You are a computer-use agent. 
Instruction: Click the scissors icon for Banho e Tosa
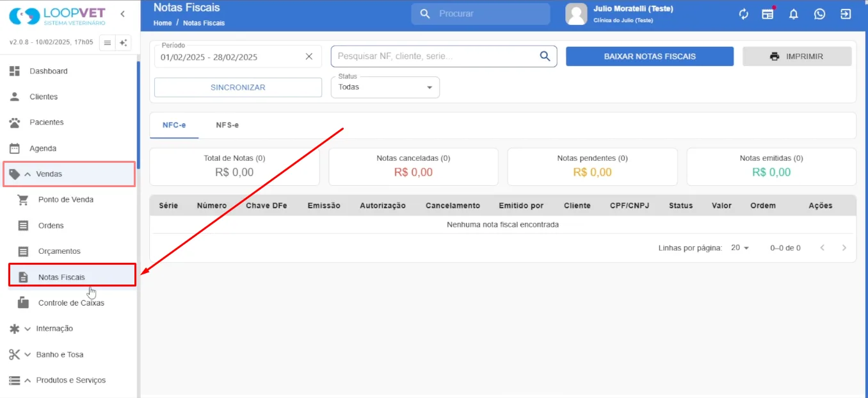pyautogui.click(x=15, y=354)
